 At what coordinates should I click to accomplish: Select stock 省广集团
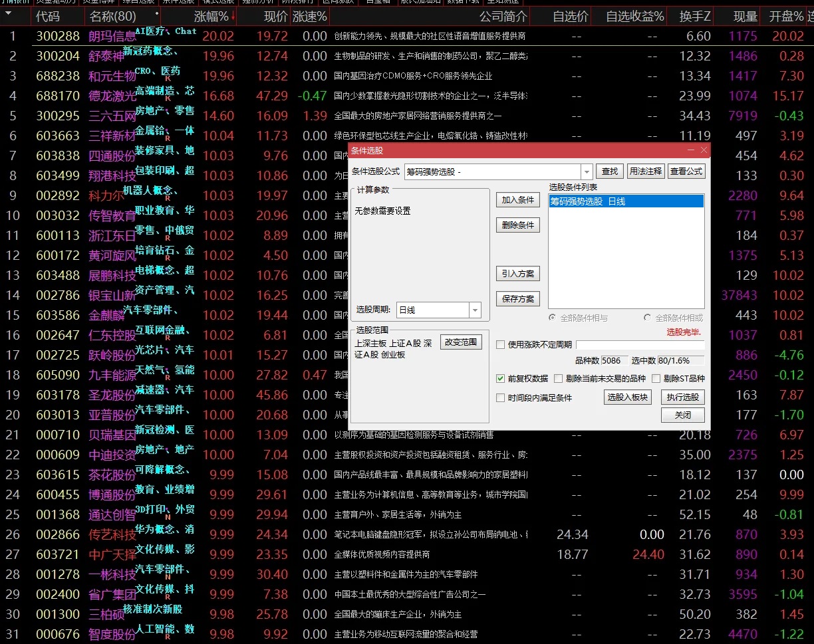[112, 594]
